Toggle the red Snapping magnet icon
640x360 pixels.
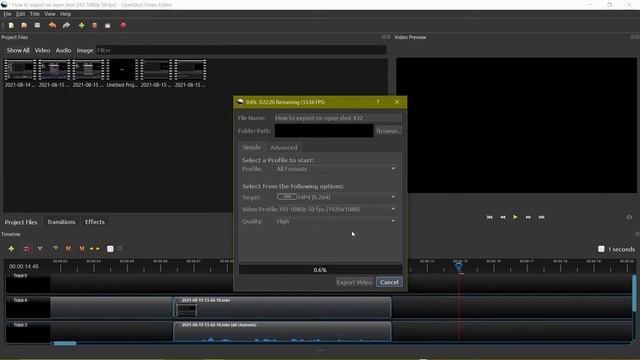pyautogui.click(x=27, y=249)
